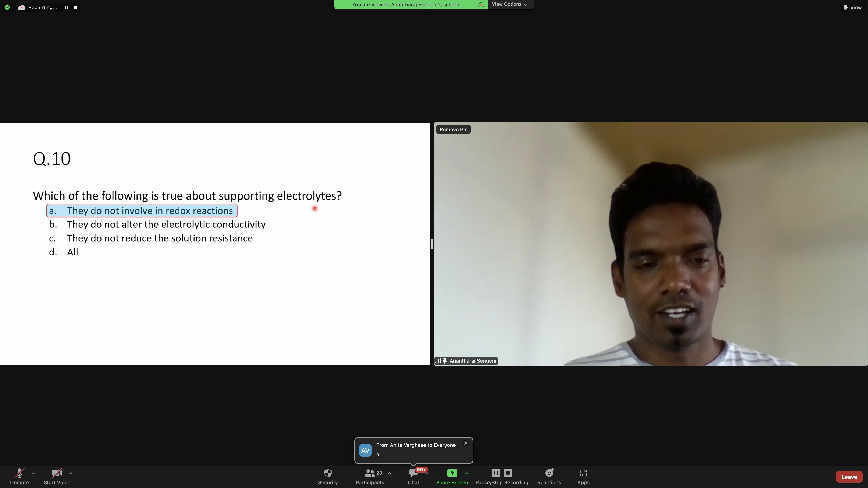Stop recording from top-left indicator
This screenshot has width=868, height=488.
coord(75,7)
